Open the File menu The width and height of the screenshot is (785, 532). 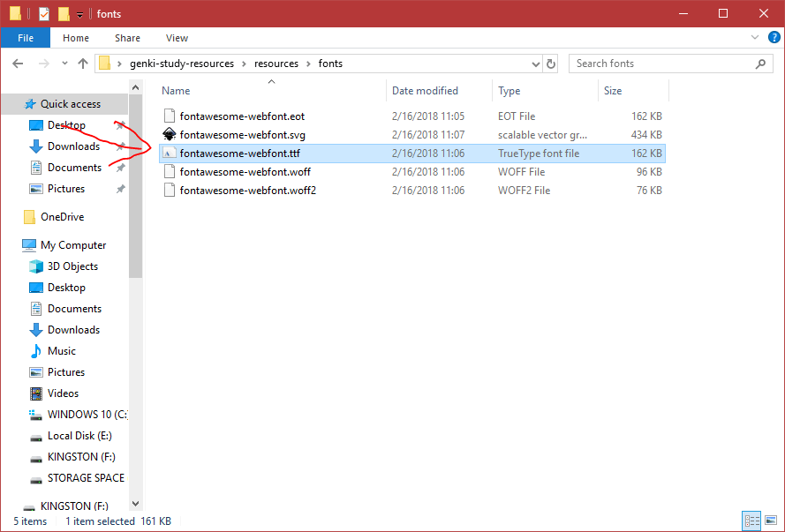pyautogui.click(x=26, y=38)
